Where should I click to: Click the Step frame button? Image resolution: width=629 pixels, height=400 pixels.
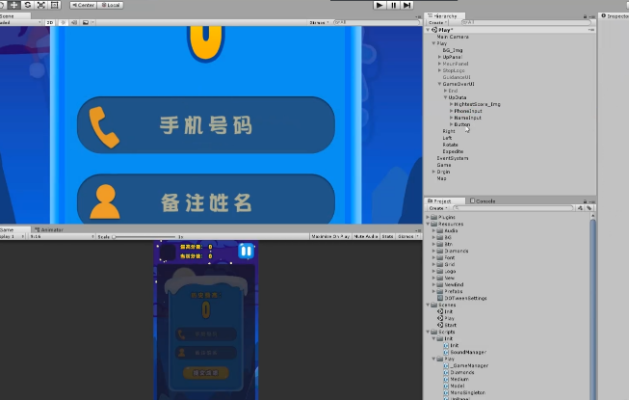(x=407, y=5)
